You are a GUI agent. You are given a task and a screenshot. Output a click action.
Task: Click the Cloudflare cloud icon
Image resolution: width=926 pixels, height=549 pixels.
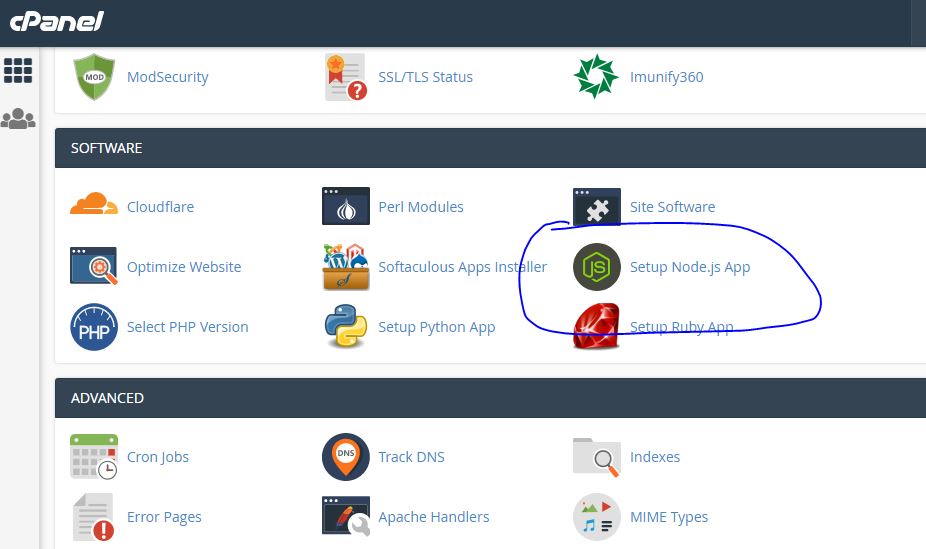[94, 204]
